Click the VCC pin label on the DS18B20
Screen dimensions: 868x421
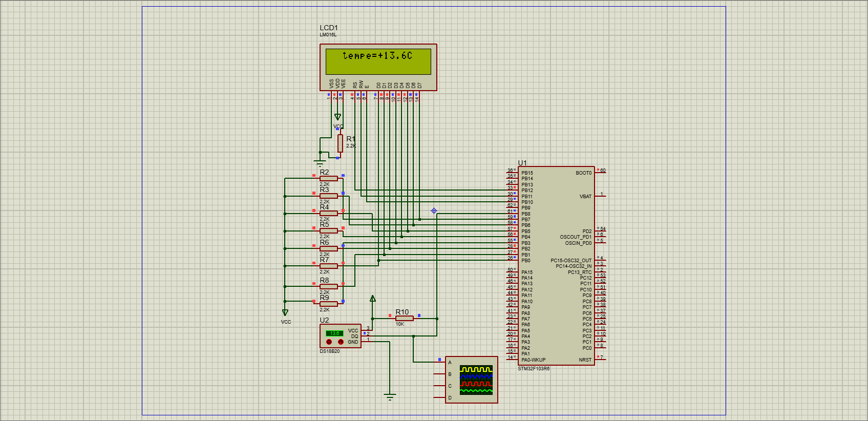tap(353, 331)
